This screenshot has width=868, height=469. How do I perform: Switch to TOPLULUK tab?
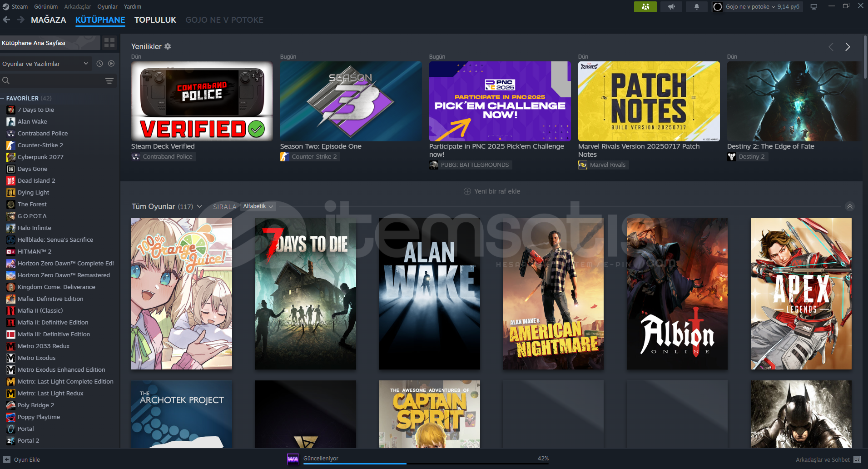155,20
